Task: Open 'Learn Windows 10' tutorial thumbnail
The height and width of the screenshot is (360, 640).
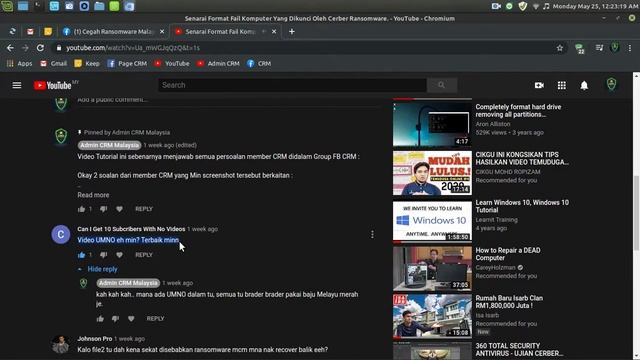Action: click(432, 221)
